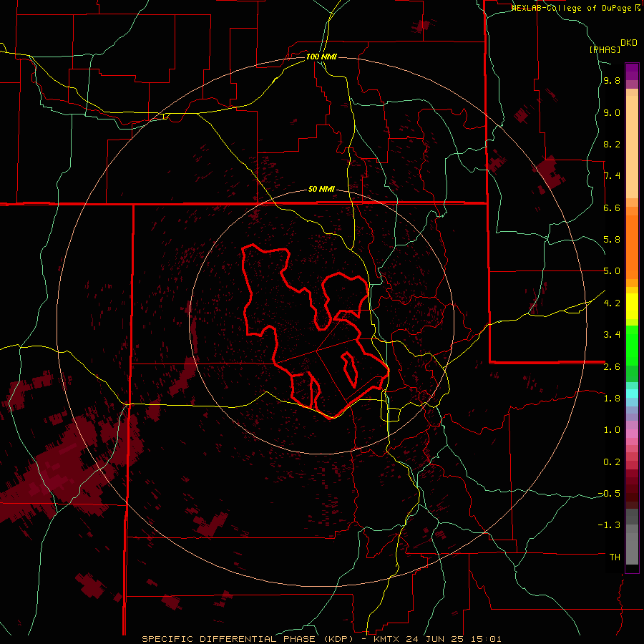Click the 9.0 value on the color scale
Image resolution: width=644 pixels, height=644 pixels.
(x=612, y=113)
